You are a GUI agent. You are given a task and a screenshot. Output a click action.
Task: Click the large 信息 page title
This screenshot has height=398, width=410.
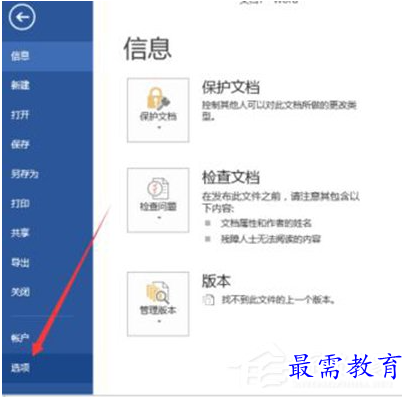(x=148, y=49)
